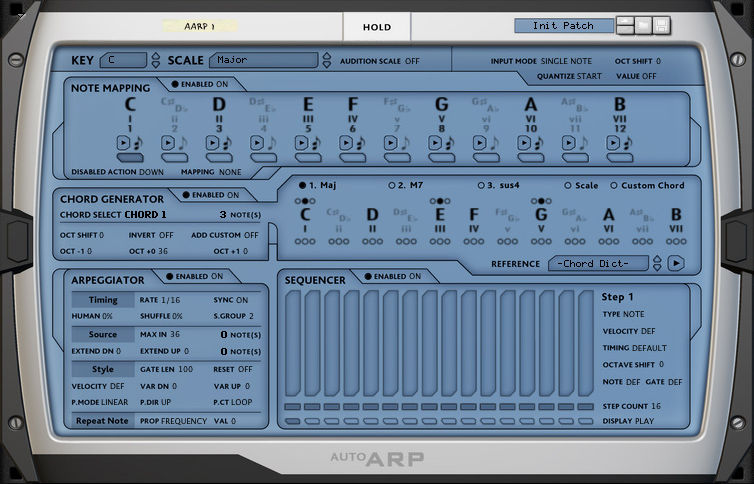Click the eighth-note icon under note E
Screen dimensions: 754x484
tap(315, 143)
